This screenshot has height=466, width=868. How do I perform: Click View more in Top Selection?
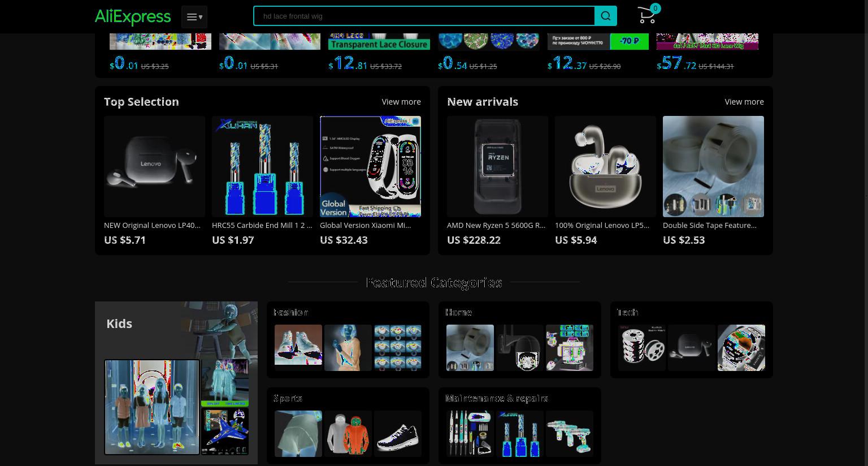[401, 102]
